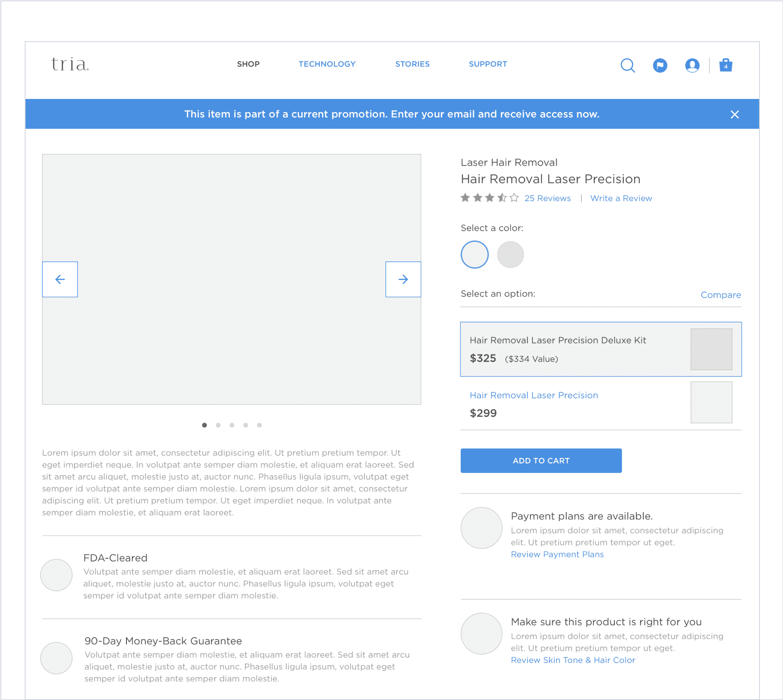Open the search magnifier icon

click(x=628, y=65)
